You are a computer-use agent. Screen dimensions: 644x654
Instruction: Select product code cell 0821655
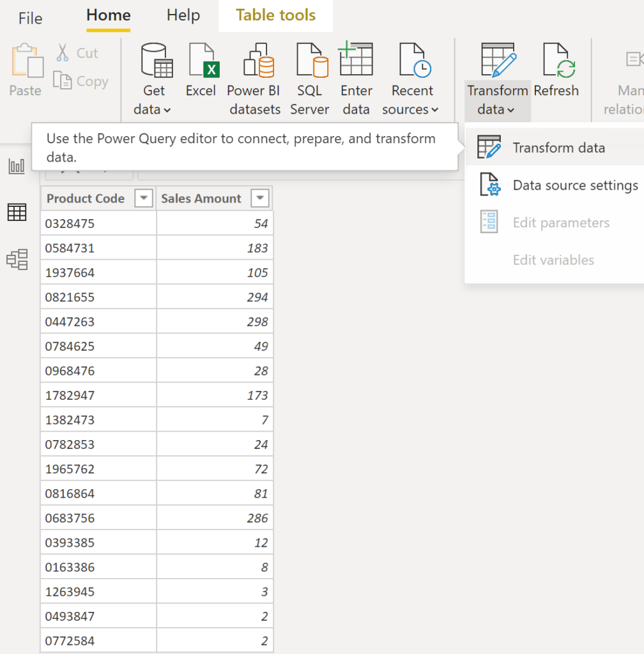(98, 298)
